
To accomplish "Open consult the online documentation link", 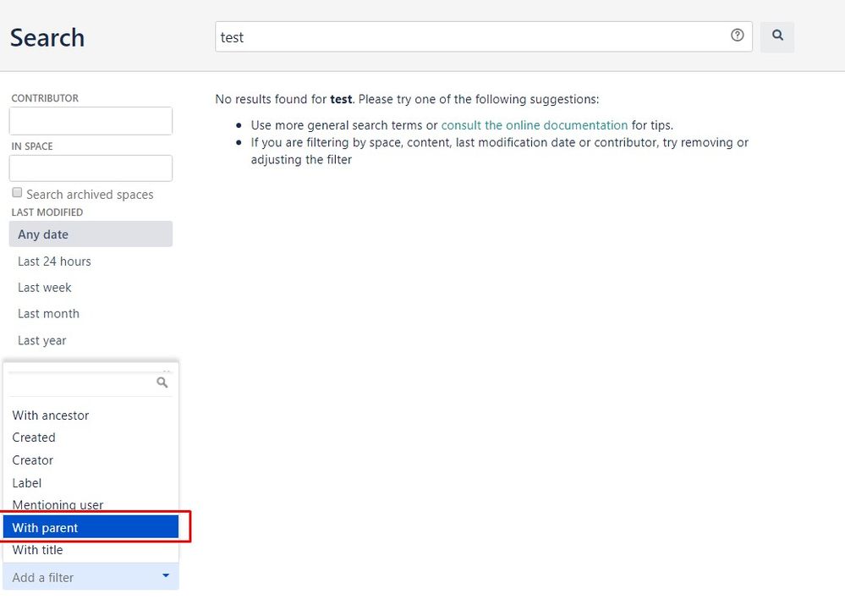I will coord(534,125).
